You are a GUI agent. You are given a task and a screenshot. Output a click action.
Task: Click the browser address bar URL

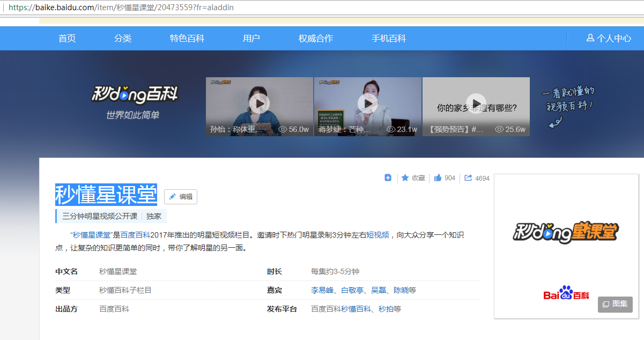point(121,8)
